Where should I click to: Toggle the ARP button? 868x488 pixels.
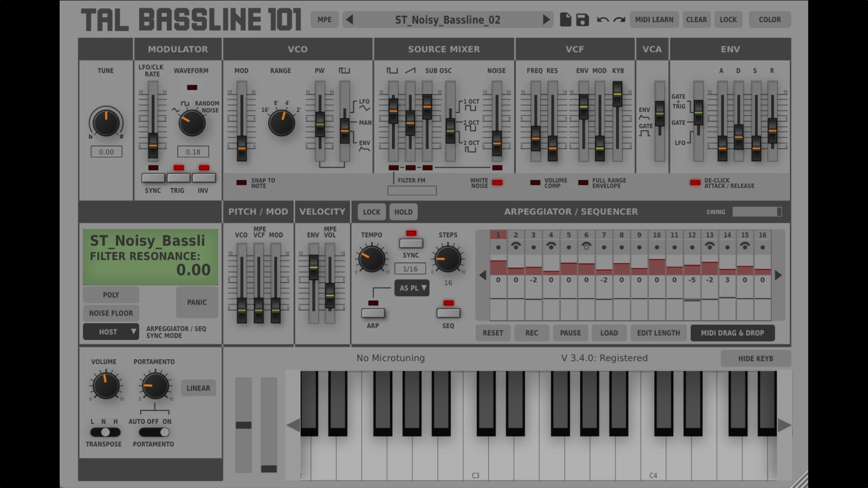point(373,313)
